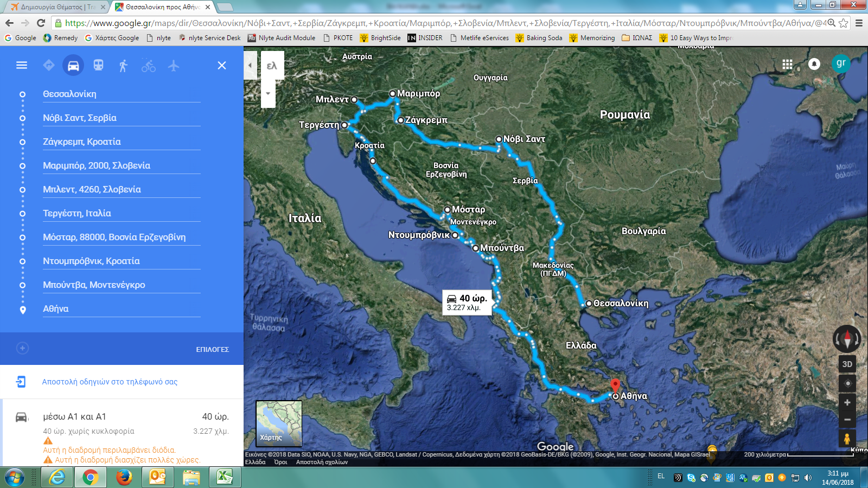Screen dimensions: 868x488
Task: Click the Ζάγκρεμπ, Κροατία destination field
Action: (x=122, y=142)
